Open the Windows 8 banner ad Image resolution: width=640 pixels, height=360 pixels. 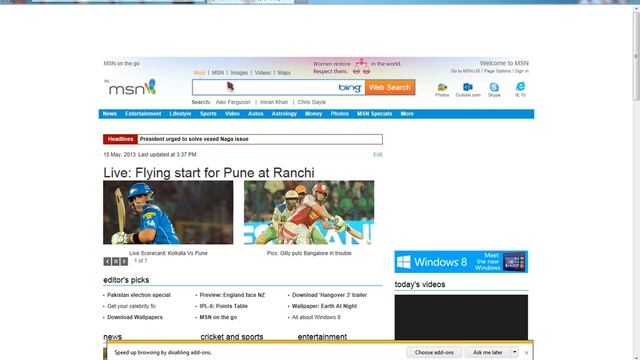coord(461,262)
